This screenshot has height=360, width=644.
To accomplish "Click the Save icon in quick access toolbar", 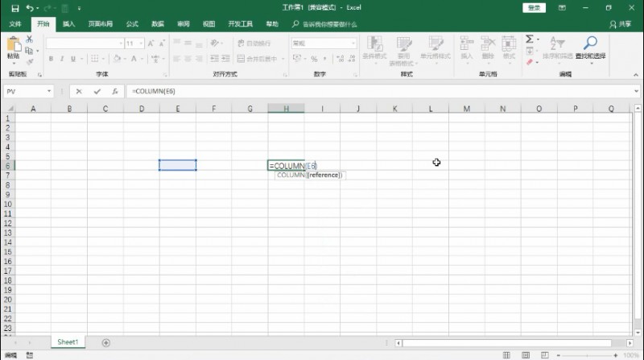I will coord(15,8).
